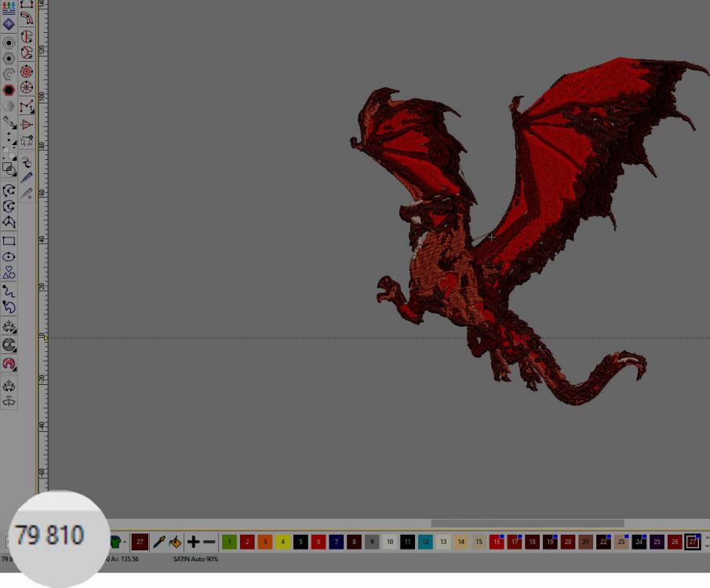Select yellow color swatch number 4
Image resolution: width=710 pixels, height=588 pixels.
click(282, 542)
